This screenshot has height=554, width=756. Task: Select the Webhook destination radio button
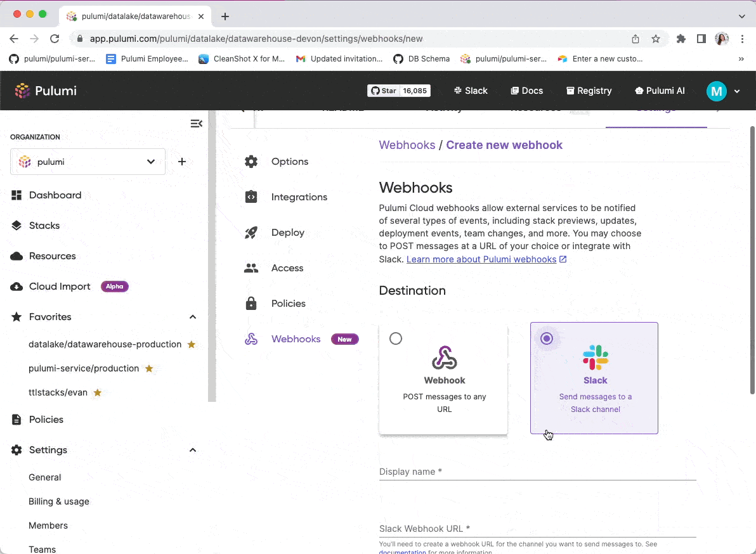coord(396,338)
